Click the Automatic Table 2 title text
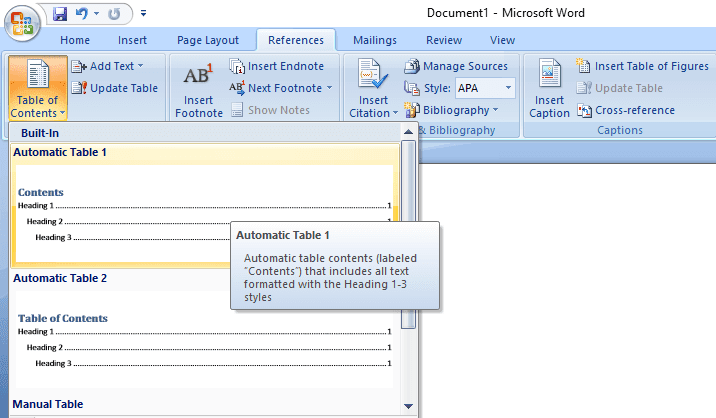Screen dimensions: 716x418 click(60, 278)
